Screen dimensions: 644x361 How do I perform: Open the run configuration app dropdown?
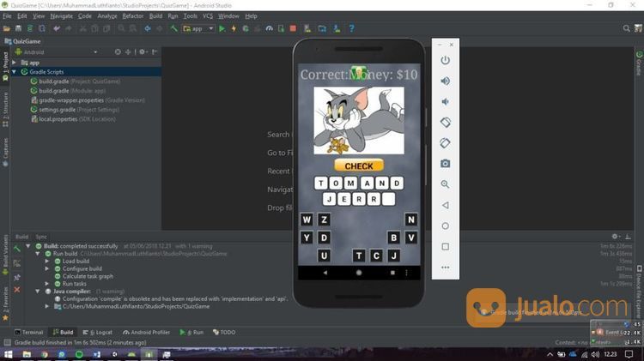[199, 28]
